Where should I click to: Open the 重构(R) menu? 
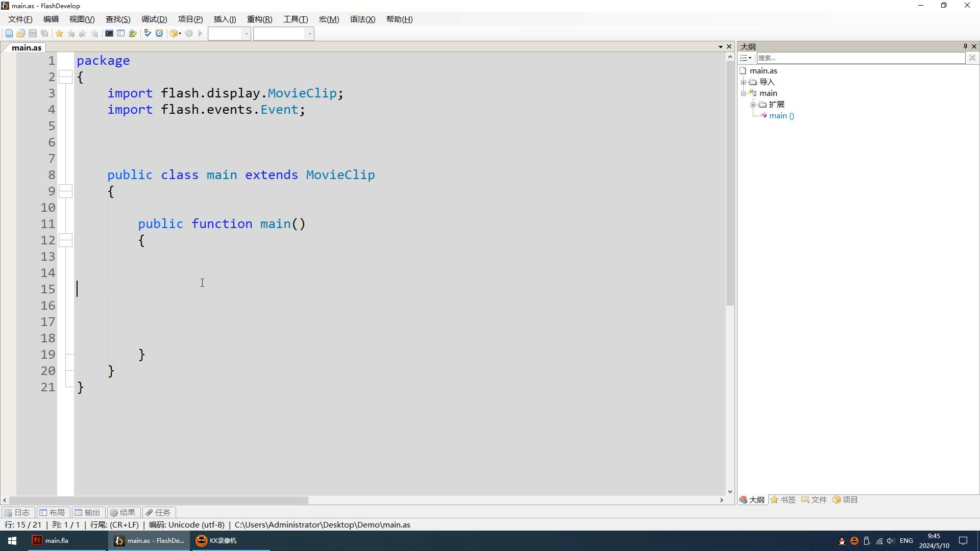[x=260, y=19]
